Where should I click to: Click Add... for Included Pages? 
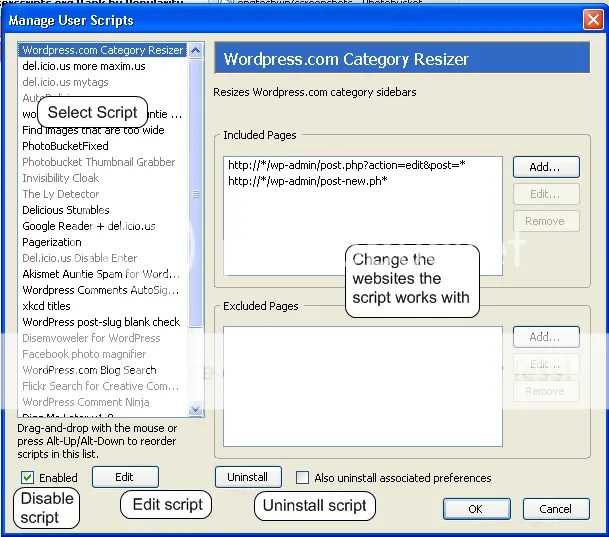[546, 167]
